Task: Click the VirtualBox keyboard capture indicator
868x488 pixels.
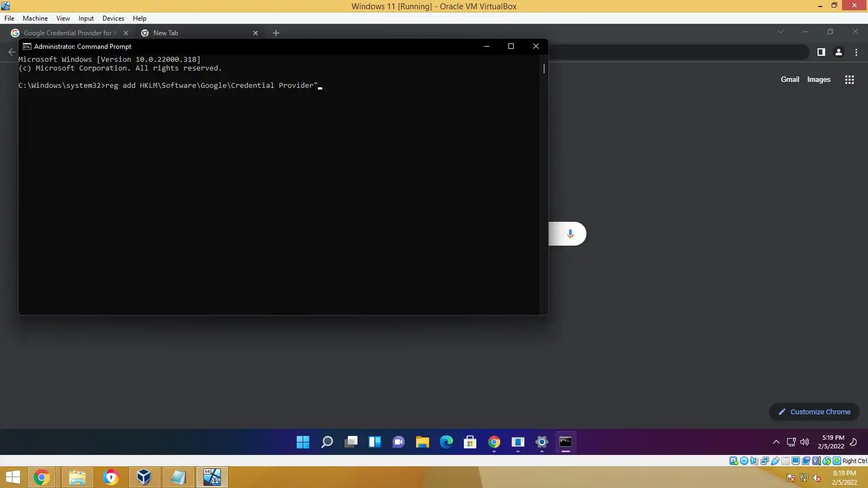Action: [837, 461]
